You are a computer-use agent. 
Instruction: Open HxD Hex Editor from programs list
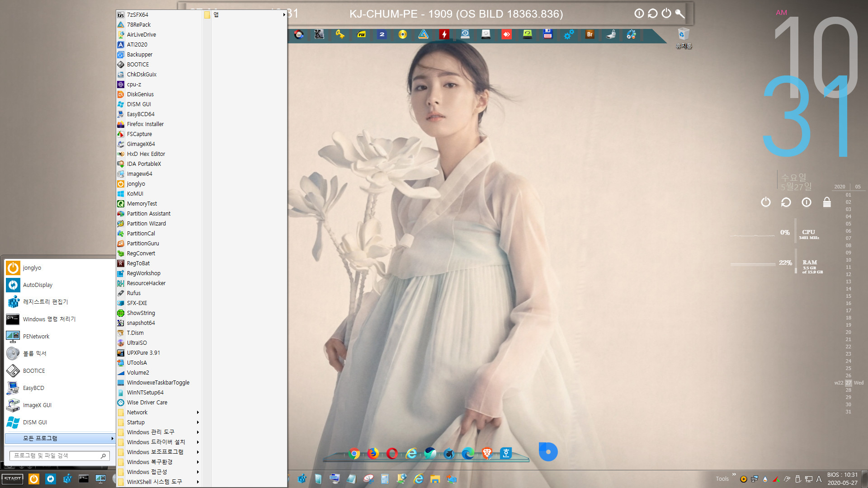pyautogui.click(x=158, y=154)
